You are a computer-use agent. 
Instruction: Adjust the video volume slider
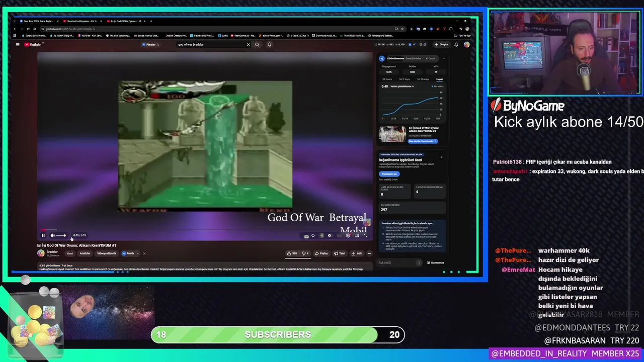pos(61,235)
